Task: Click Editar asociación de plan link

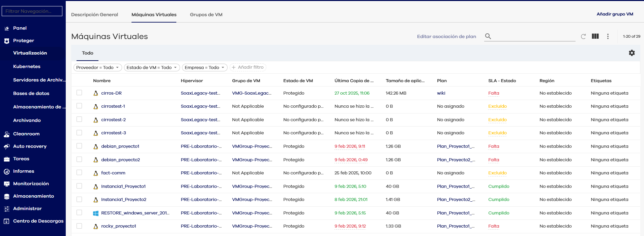Action: 446,36
